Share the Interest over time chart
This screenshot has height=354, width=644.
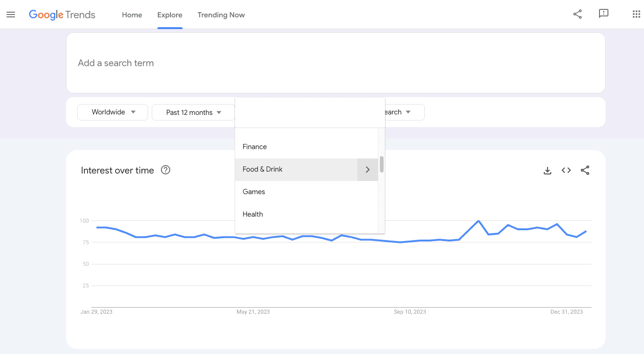coord(585,171)
